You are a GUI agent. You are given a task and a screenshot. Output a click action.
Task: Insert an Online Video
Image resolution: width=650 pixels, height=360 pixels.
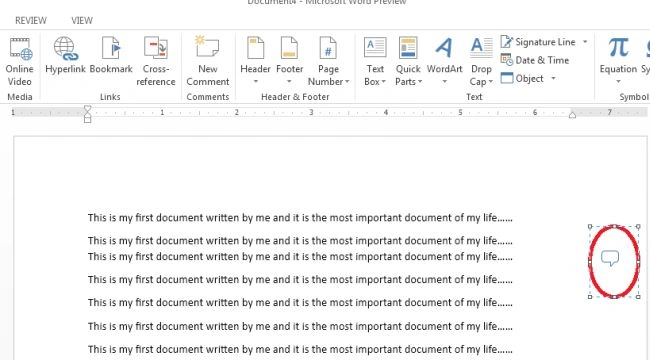(19, 61)
